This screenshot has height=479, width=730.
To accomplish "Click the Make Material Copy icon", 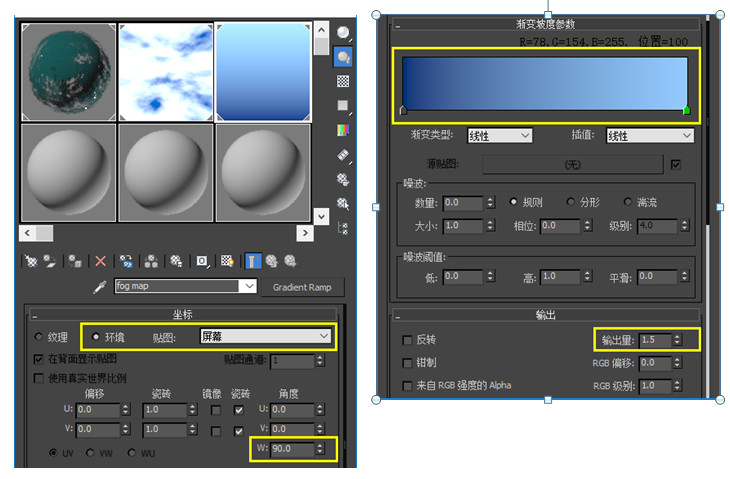I will tap(126, 261).
